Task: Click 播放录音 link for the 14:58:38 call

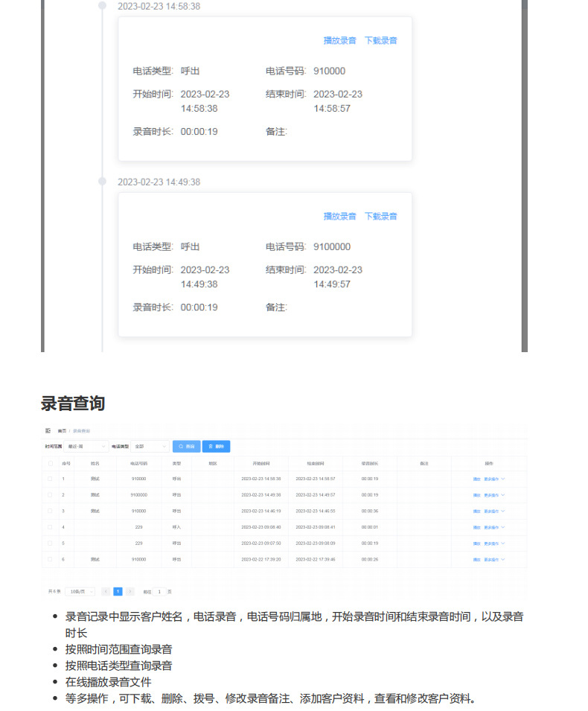Action: click(x=339, y=40)
